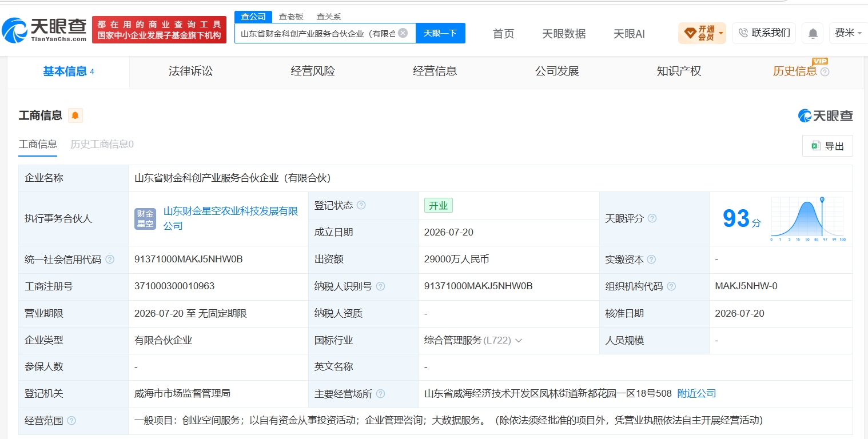The image size is (868, 439).
Task: Click the 成立日期 value 2026-07-20
Action: [449, 233]
